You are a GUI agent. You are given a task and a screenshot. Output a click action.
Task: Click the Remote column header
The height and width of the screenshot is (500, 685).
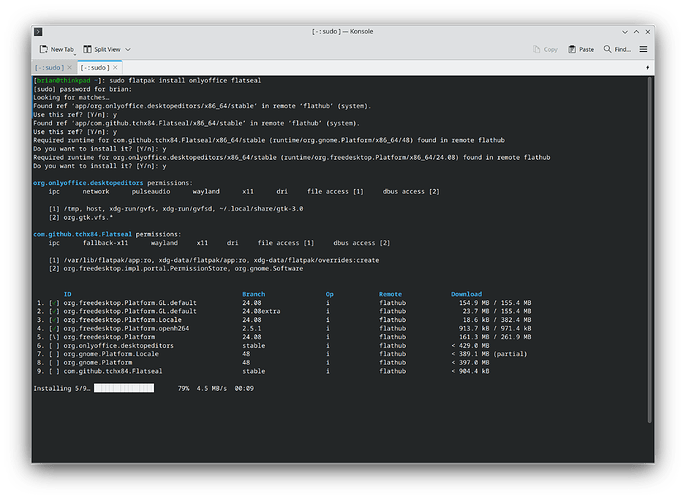(390, 294)
